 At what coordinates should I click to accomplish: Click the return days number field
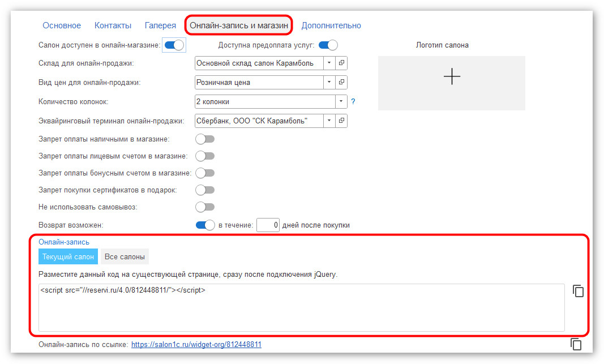tap(268, 225)
